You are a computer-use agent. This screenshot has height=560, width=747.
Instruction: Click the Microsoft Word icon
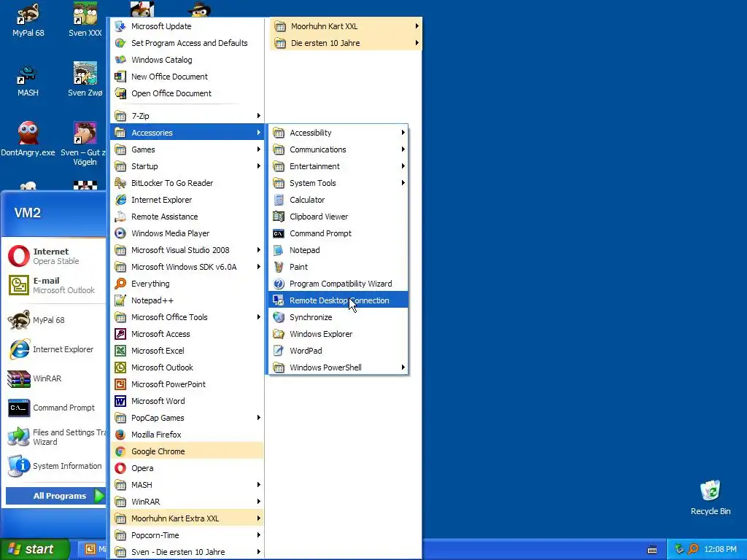click(x=120, y=402)
